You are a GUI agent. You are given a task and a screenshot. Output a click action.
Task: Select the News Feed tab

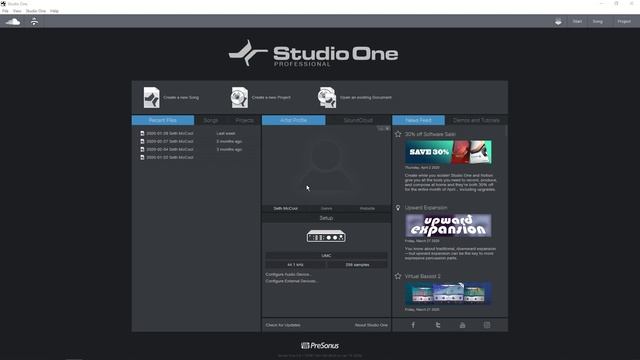click(418, 120)
